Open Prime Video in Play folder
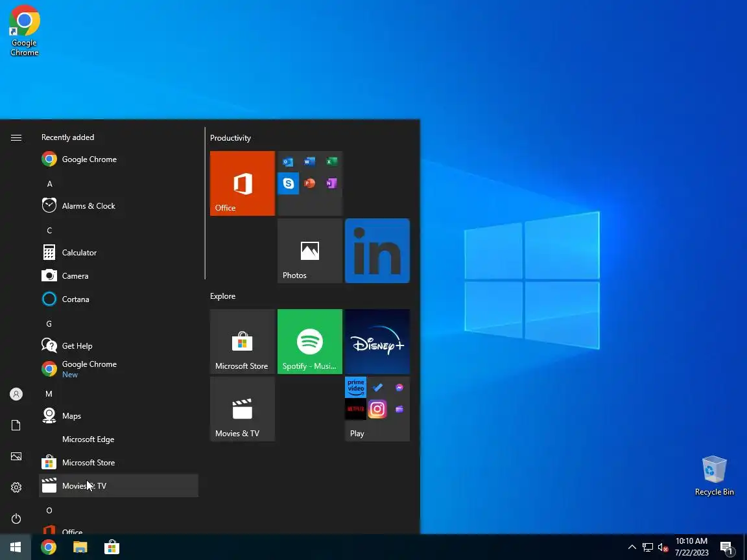This screenshot has width=747, height=560. pos(355,387)
